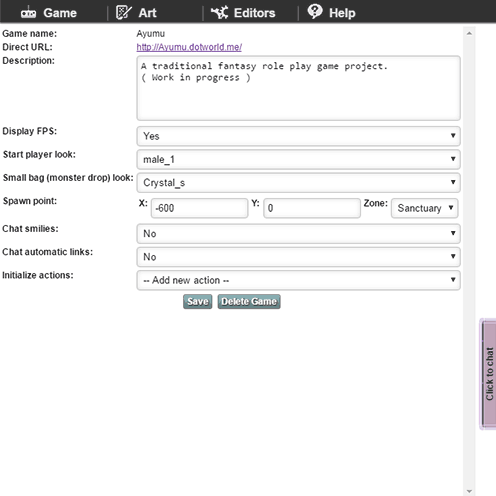Open the Game menu
The height and width of the screenshot is (496, 496).
click(49, 13)
